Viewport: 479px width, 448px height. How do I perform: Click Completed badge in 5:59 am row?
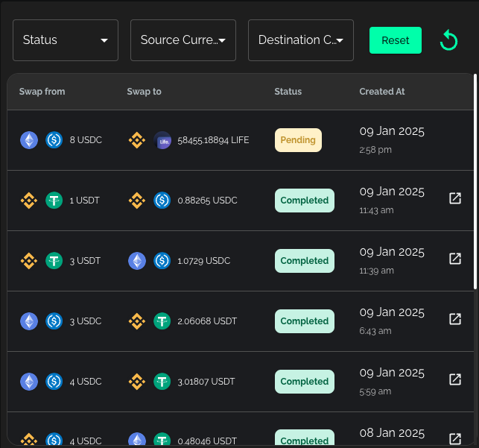tap(305, 382)
